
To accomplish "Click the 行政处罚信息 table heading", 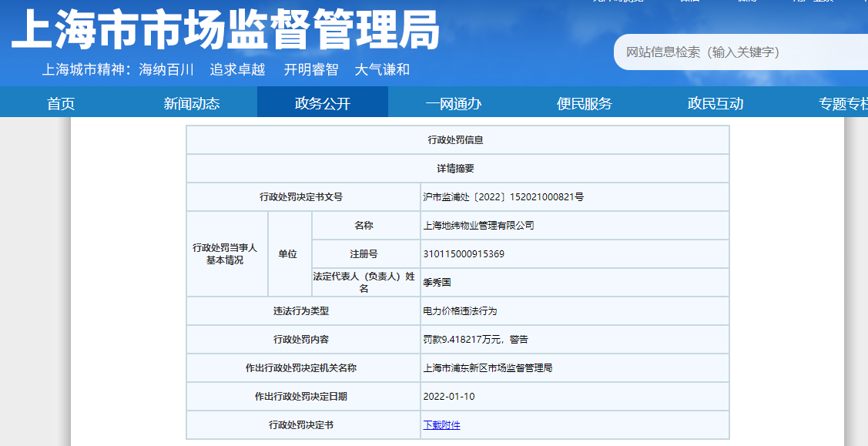I will point(456,140).
